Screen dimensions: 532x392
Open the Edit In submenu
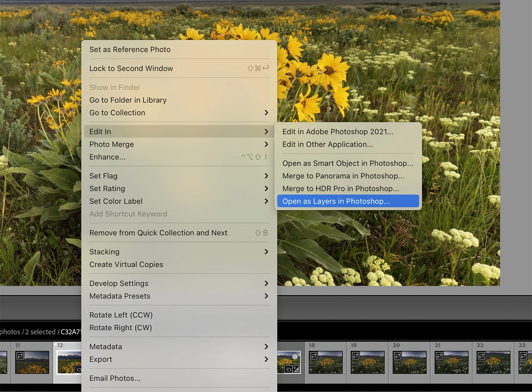coord(179,132)
